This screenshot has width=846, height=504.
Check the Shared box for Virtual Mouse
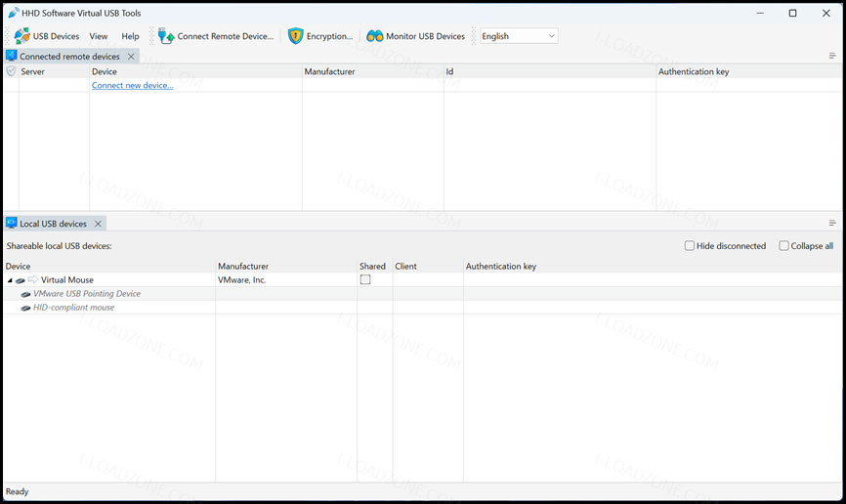pos(365,279)
